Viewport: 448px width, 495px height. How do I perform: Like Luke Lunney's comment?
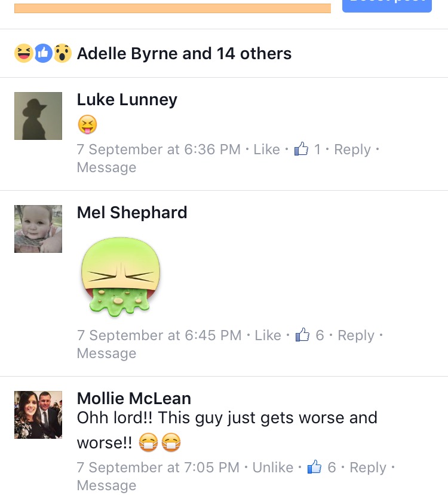(266, 149)
